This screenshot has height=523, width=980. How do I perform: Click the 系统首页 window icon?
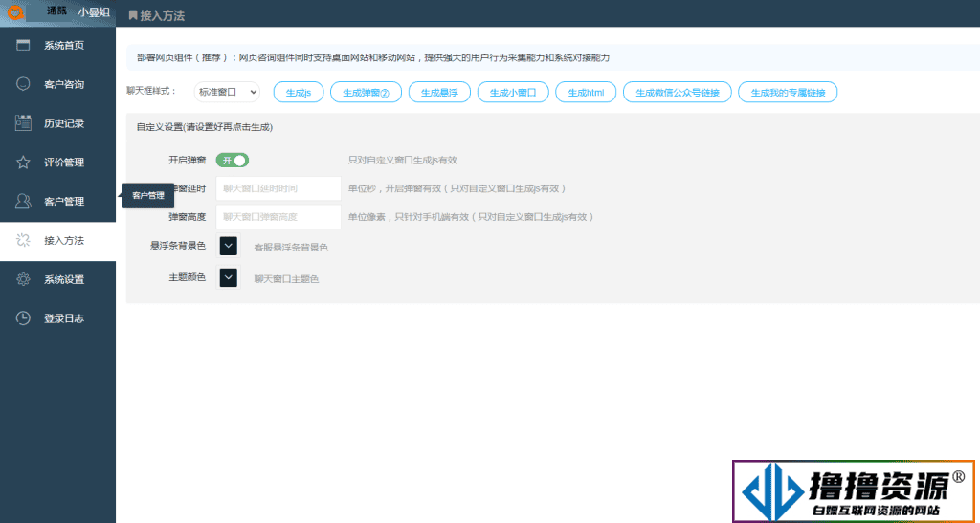point(23,45)
